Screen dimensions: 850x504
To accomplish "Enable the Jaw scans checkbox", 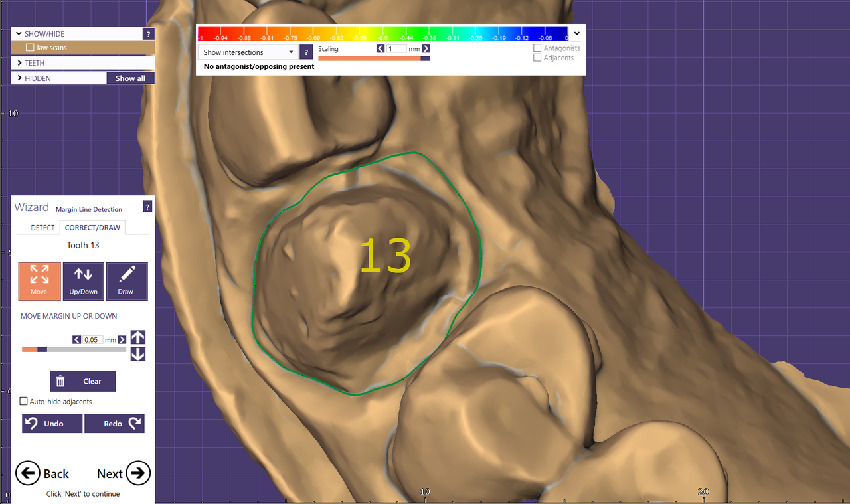I will point(29,46).
